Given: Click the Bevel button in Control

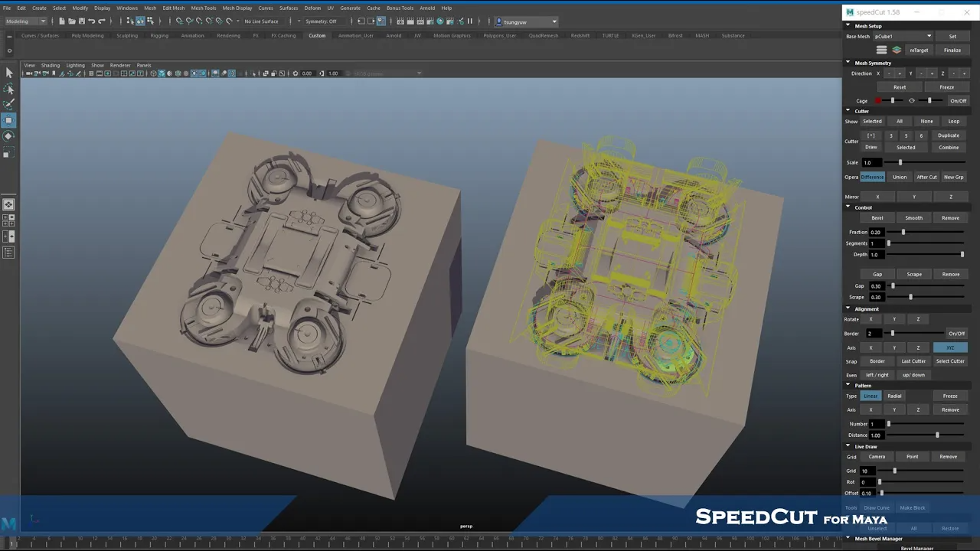Looking at the screenshot, I should point(877,218).
